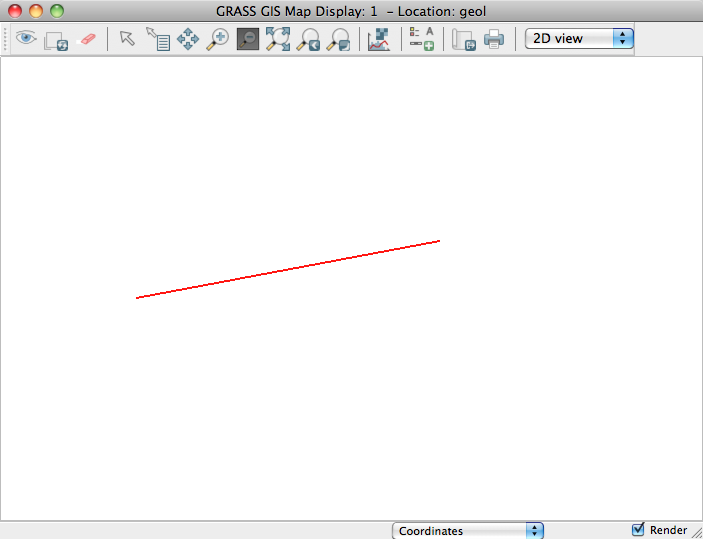Screen dimensions: 703x539
Task: Choose the Zoom in magnifier
Action: coord(217,40)
